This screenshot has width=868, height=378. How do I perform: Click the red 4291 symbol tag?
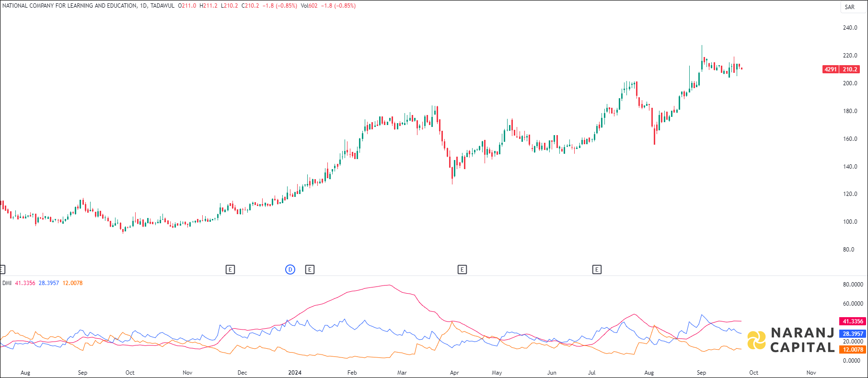click(830, 69)
